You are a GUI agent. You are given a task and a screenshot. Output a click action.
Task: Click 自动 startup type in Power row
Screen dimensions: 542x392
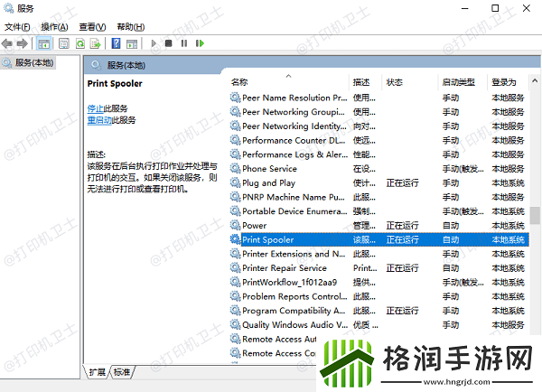451,226
